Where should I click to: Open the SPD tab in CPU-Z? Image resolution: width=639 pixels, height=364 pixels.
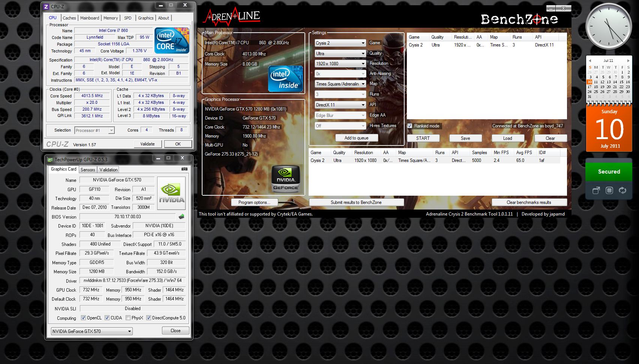[x=128, y=18]
